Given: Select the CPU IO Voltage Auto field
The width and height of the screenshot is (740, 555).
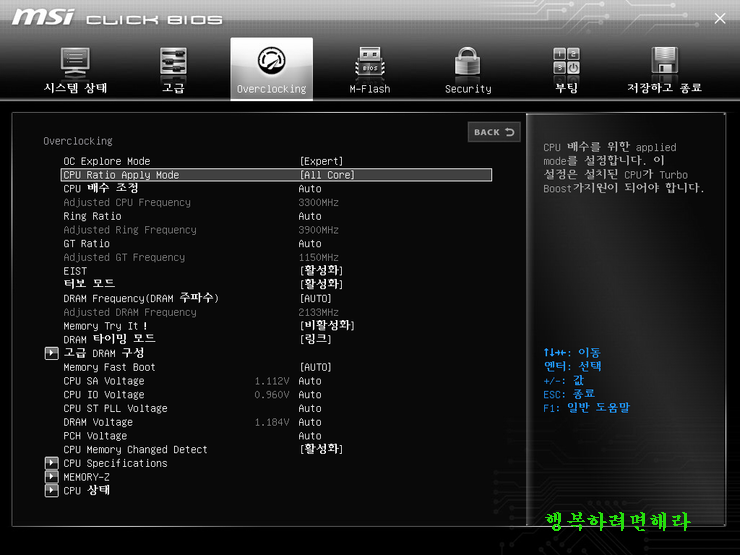Looking at the screenshot, I should point(310,395).
